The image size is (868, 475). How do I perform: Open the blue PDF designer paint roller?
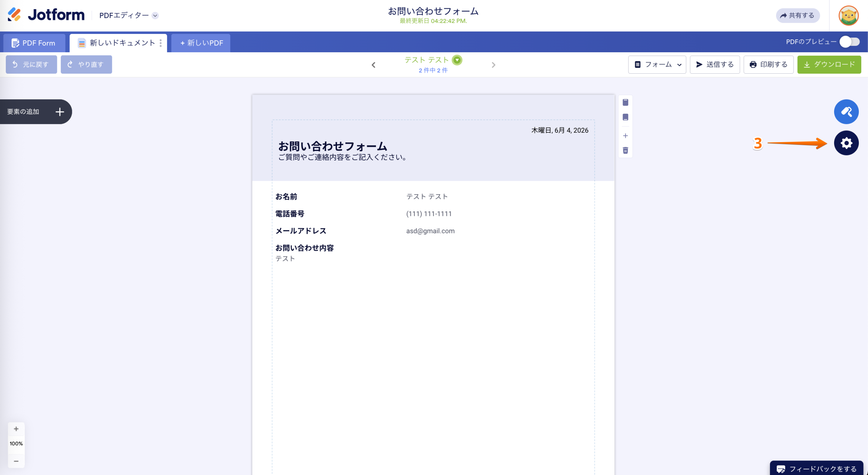846,112
